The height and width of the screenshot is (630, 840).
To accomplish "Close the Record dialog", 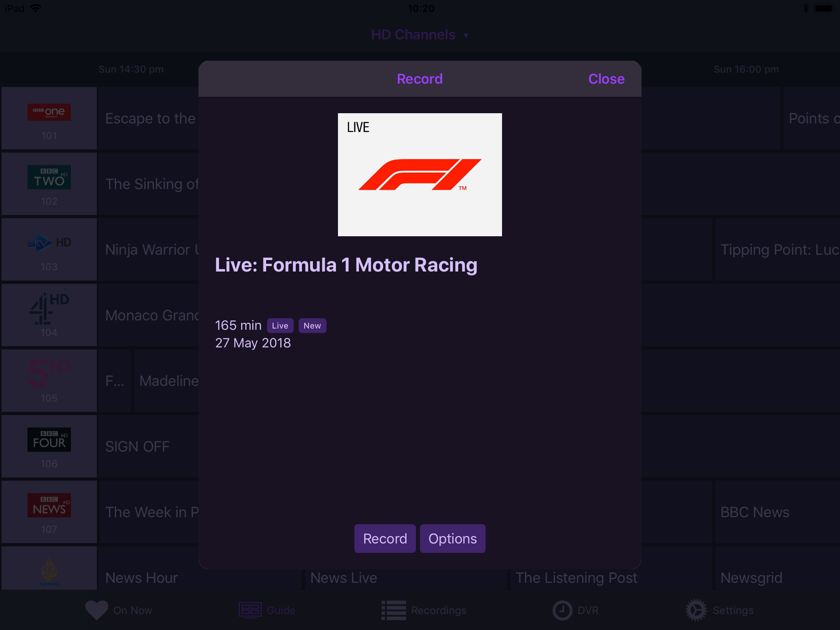I will (x=606, y=79).
